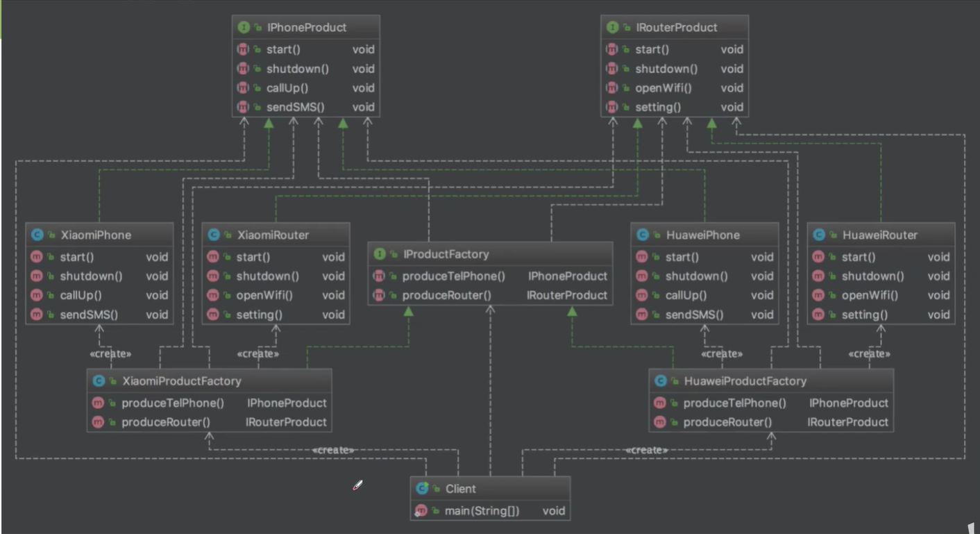The width and height of the screenshot is (980, 534).
Task: Click the HuaweiProductFactory class icon
Action: 661,382
